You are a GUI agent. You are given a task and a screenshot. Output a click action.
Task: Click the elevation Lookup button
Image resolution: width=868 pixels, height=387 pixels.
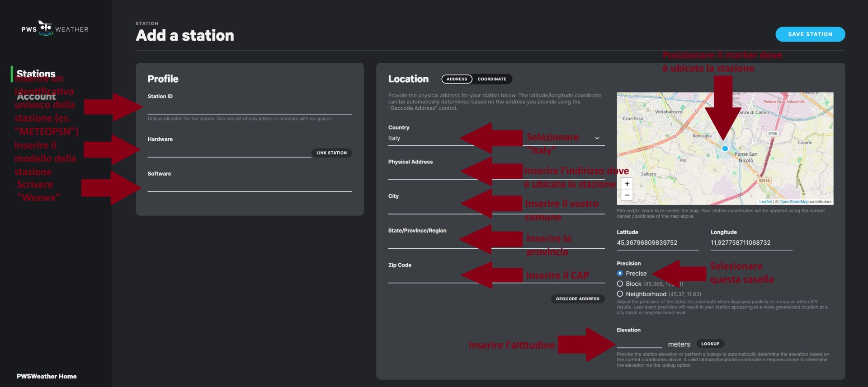coord(710,344)
